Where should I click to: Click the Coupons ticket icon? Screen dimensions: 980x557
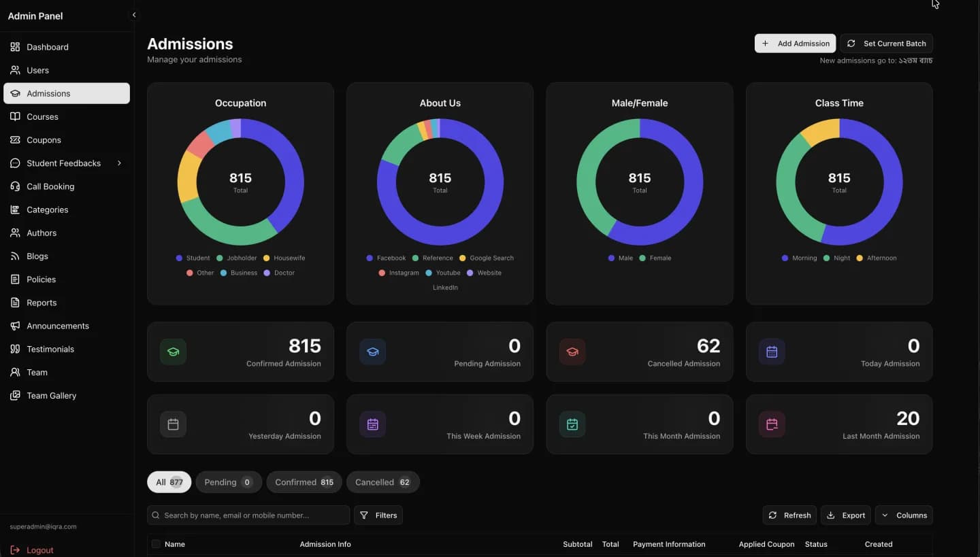click(15, 139)
